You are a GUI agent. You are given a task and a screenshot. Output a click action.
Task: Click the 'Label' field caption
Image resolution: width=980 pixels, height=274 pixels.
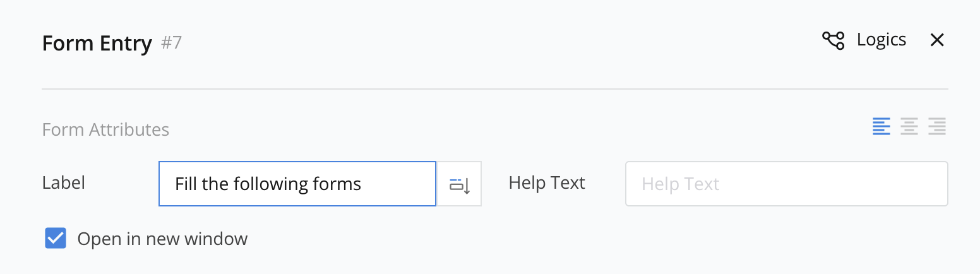63,183
